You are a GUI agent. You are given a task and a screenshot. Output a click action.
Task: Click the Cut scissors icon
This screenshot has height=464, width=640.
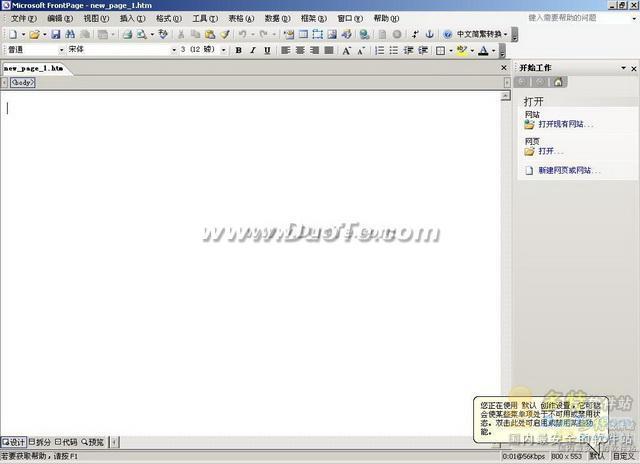(181, 34)
